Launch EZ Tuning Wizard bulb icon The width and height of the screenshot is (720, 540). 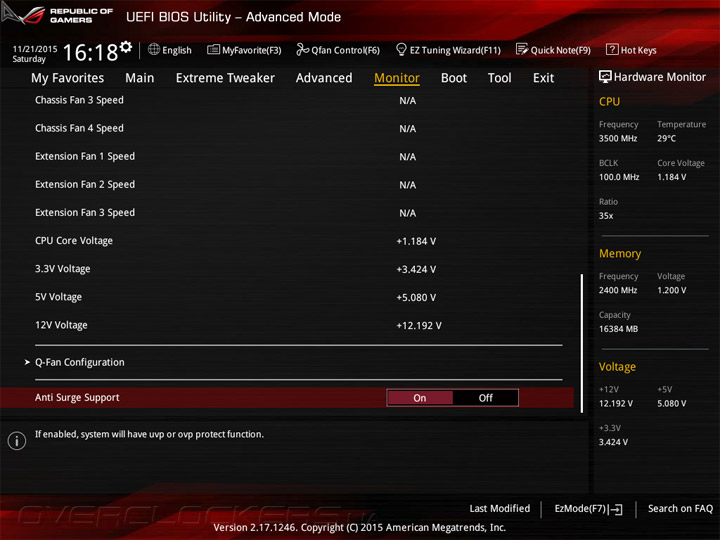click(x=401, y=49)
